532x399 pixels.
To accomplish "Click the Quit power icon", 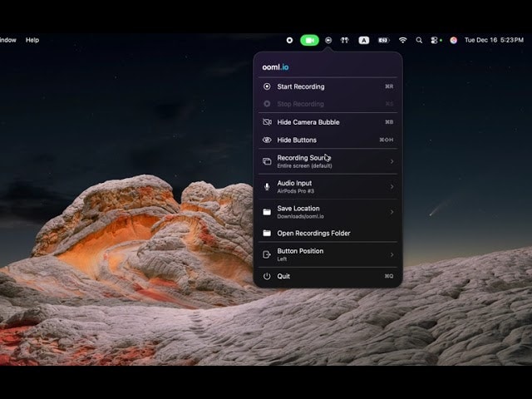I will point(267,276).
